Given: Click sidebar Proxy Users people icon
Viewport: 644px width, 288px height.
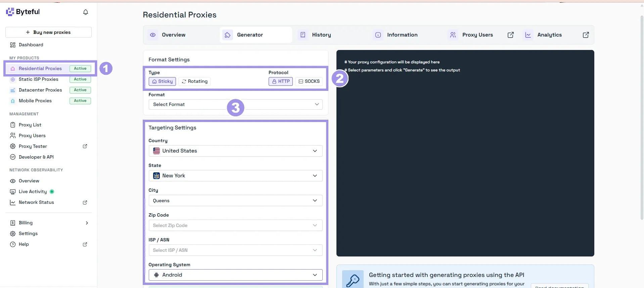Looking at the screenshot, I should point(13,135).
